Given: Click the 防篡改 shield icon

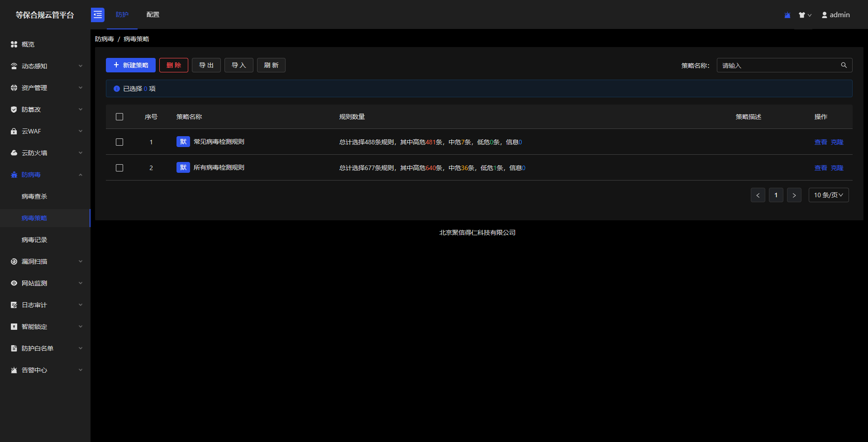Looking at the screenshot, I should [x=14, y=109].
